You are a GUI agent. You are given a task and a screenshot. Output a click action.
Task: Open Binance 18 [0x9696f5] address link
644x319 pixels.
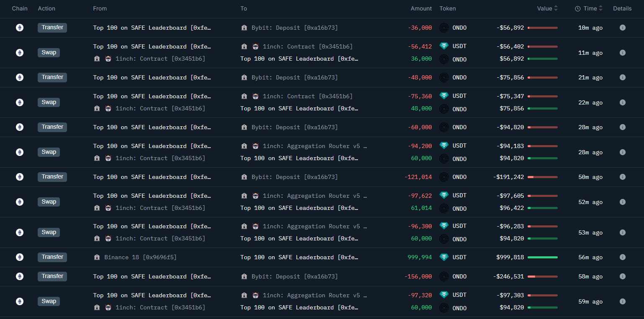tap(140, 257)
